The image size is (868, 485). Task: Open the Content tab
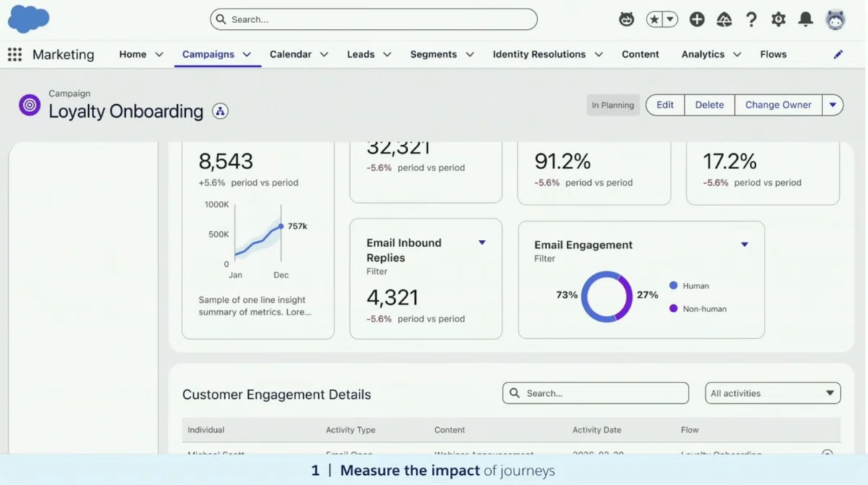coord(640,54)
